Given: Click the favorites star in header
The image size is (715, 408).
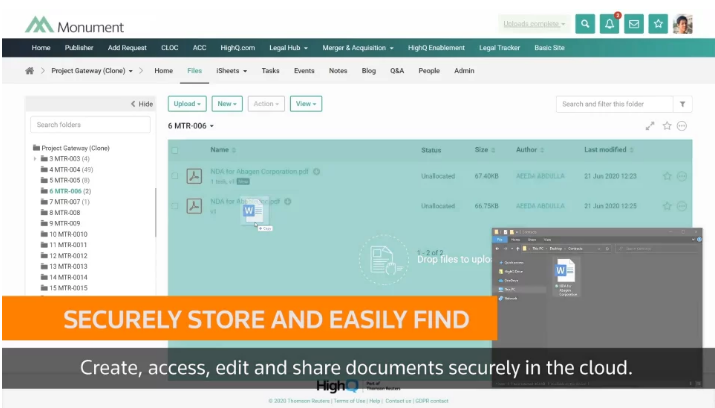Looking at the screenshot, I should pyautogui.click(x=657, y=24).
